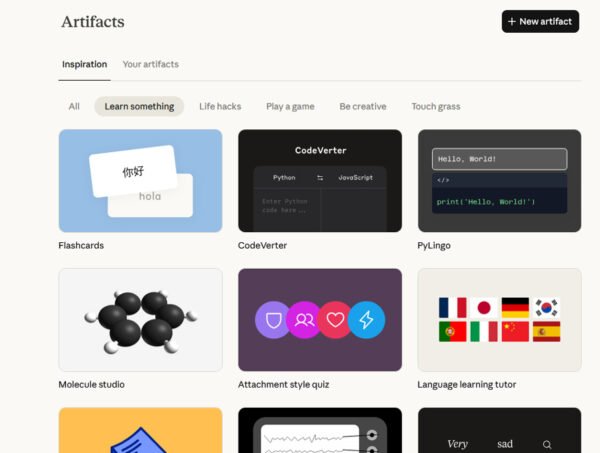The image size is (600, 453).
Task: Create a New artifact
Action: 540,21
